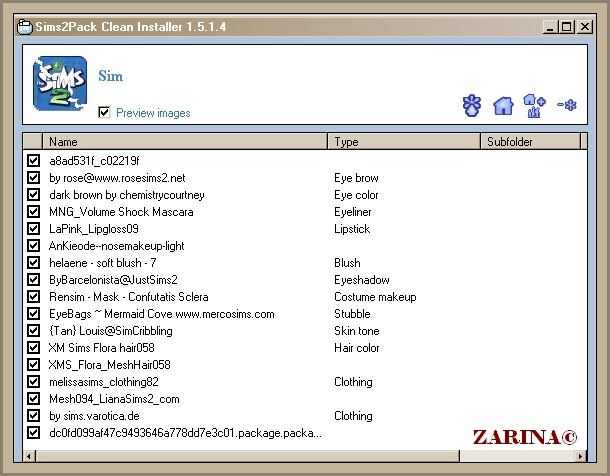Uncheck XMS_Flora_MeshHair058 checkbox
Image resolution: width=610 pixels, height=476 pixels.
click(x=33, y=365)
